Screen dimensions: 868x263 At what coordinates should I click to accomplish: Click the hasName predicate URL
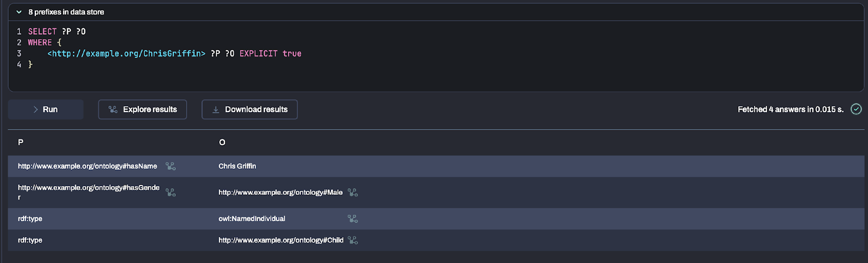coord(87,166)
